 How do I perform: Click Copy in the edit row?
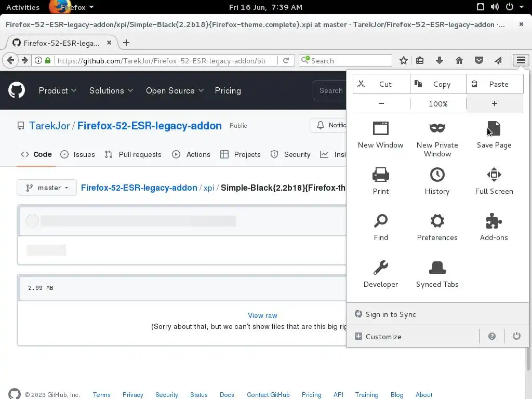click(x=438, y=84)
